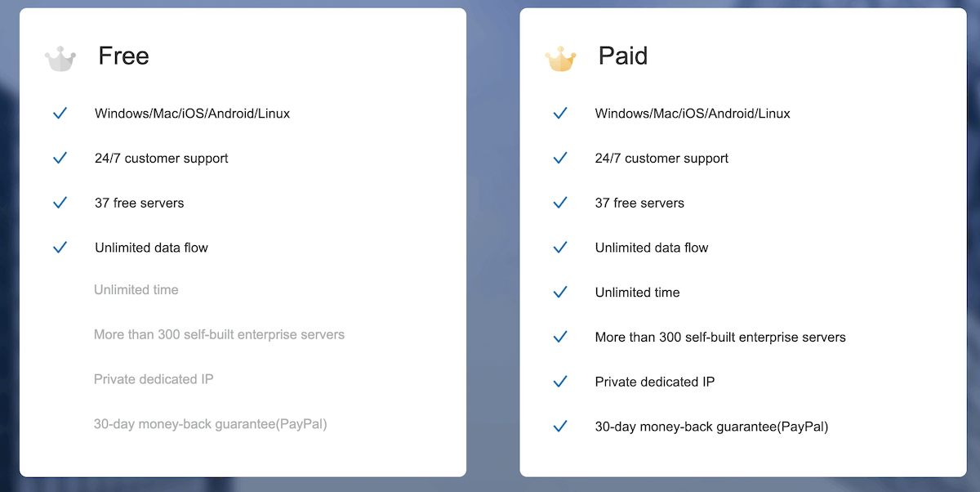Select the Free plan heading
The image size is (980, 492).
(123, 56)
